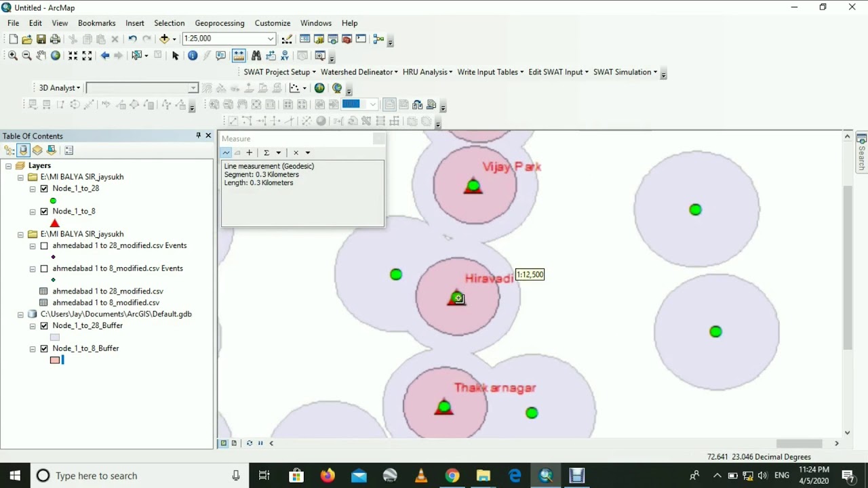This screenshot has width=868, height=488.
Task: Switch to List By Drawing Order
Action: pos(9,150)
